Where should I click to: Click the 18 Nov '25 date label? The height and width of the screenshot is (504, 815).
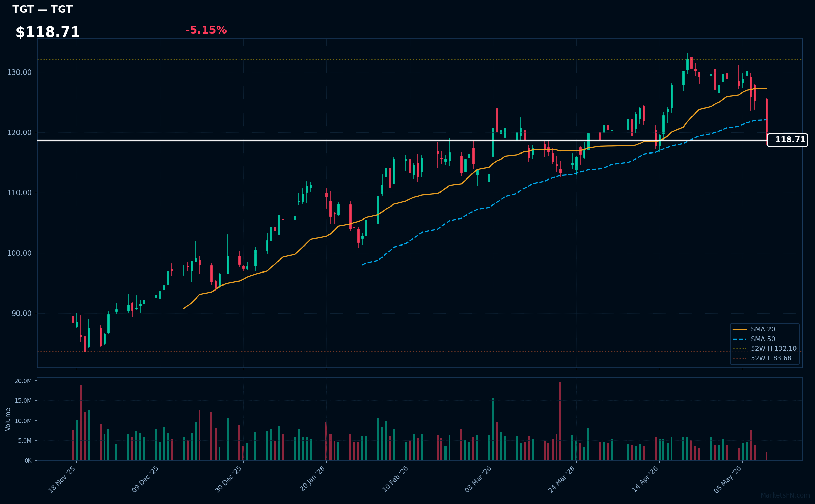pyautogui.click(x=62, y=479)
